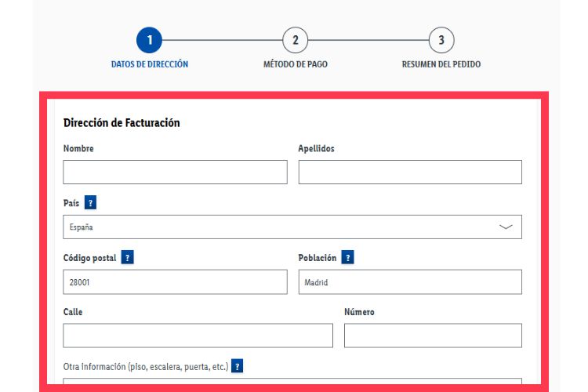The image size is (588, 392).
Task: Show help for Otra Información field
Action: pos(237,366)
